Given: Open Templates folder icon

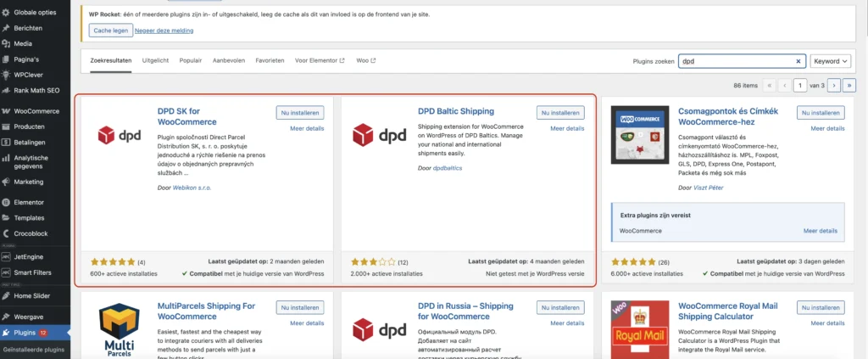Looking at the screenshot, I should click(x=6, y=218).
